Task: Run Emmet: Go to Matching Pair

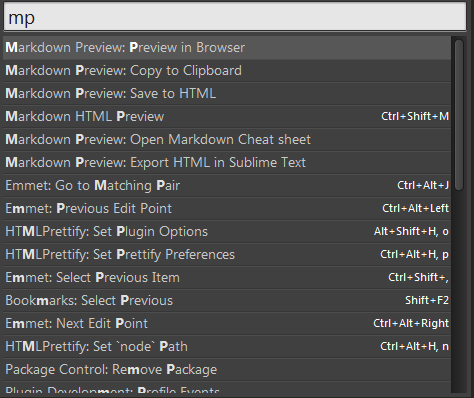Action: point(227,186)
